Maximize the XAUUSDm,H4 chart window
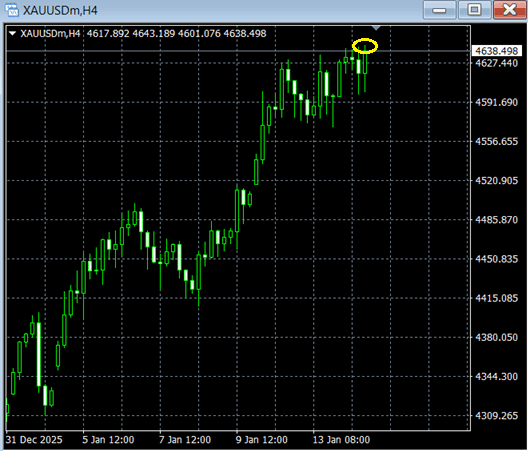This screenshot has height=451, width=528. (x=474, y=10)
